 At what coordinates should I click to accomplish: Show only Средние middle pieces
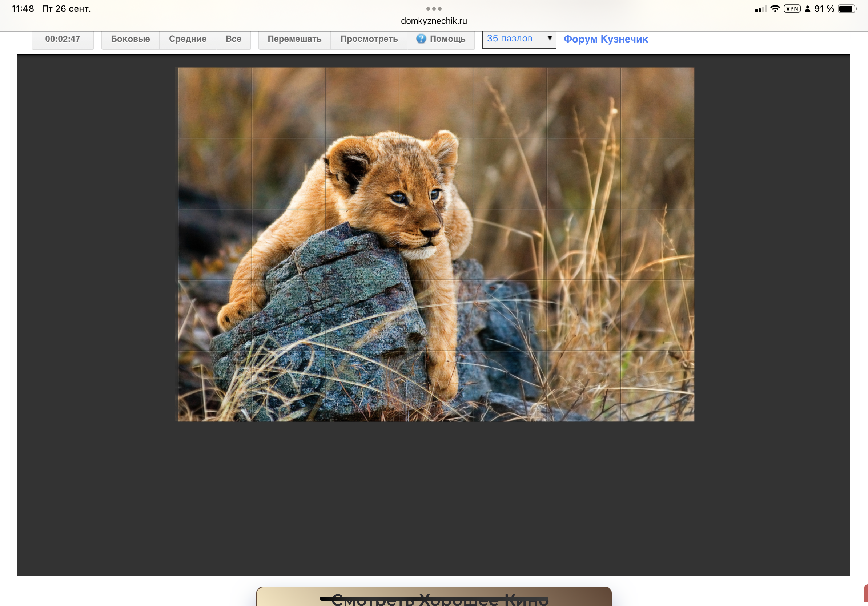(x=188, y=39)
